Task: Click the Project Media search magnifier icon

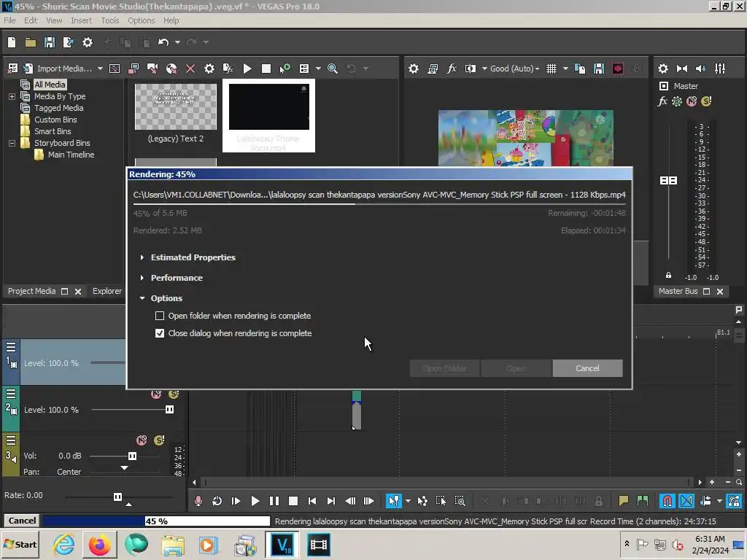Action: point(333,69)
